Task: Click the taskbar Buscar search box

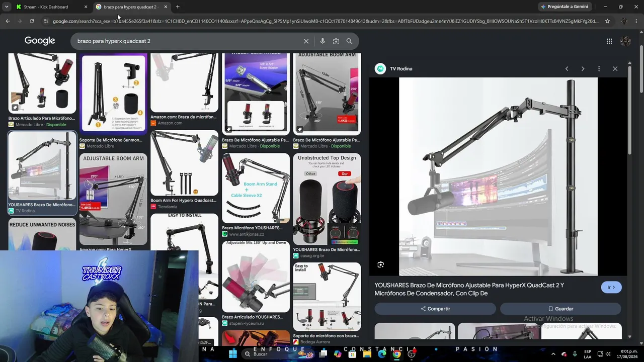Action: click(x=277, y=354)
